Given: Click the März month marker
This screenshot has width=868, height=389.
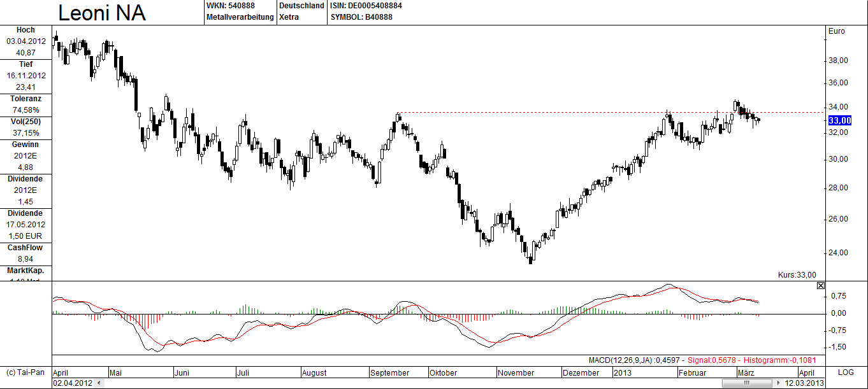Looking at the screenshot, I should (746, 373).
